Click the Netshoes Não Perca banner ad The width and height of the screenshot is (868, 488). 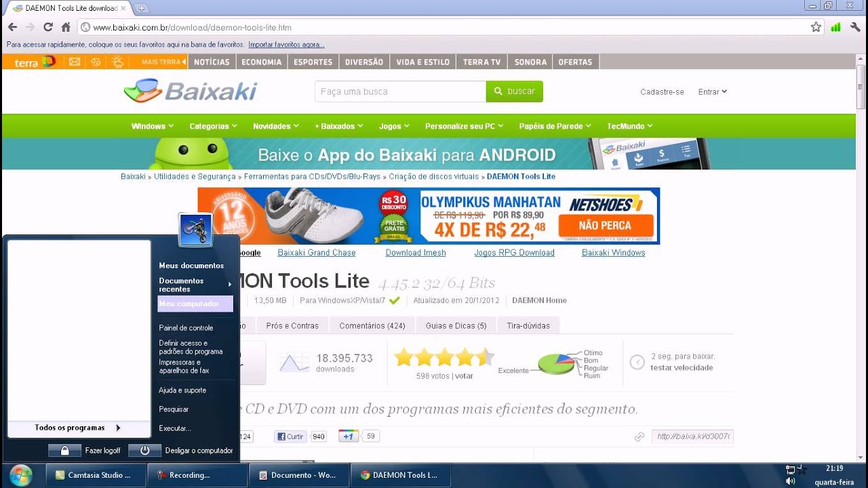tap(429, 216)
